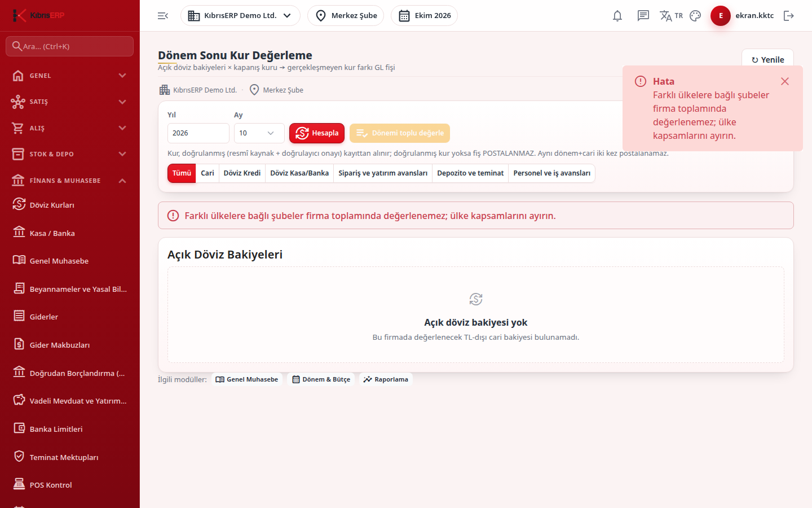Screen dimensions: 812x508
Task: Open Giderler module
Action: (70, 317)
